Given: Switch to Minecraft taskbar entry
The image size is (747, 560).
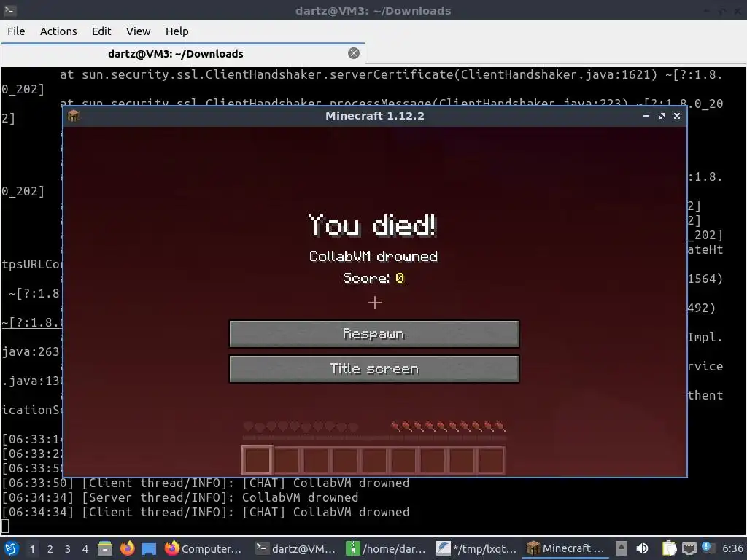Looking at the screenshot, I should (x=566, y=548).
